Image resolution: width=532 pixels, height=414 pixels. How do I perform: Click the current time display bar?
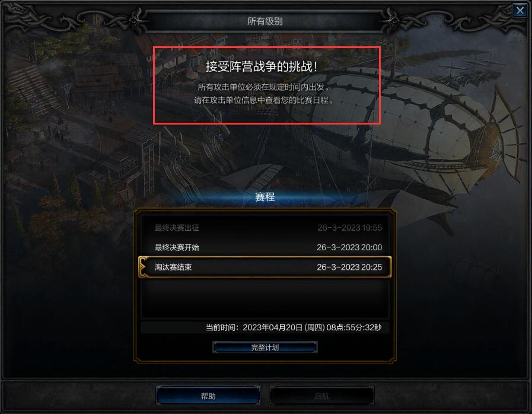tap(265, 327)
